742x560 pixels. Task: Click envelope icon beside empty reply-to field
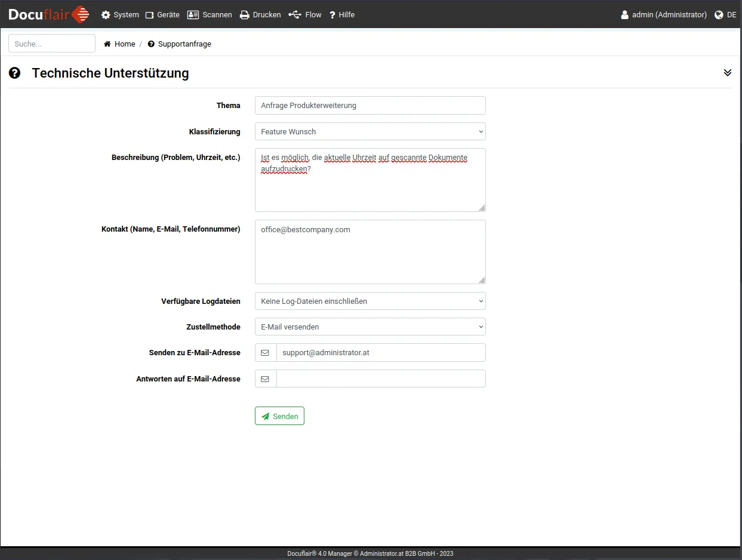click(x=266, y=379)
